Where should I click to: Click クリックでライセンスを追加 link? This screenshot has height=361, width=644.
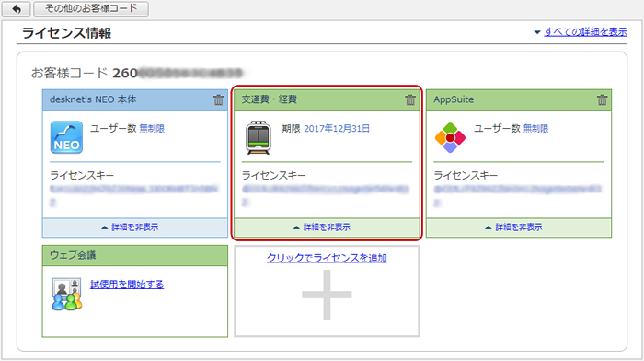tap(327, 258)
